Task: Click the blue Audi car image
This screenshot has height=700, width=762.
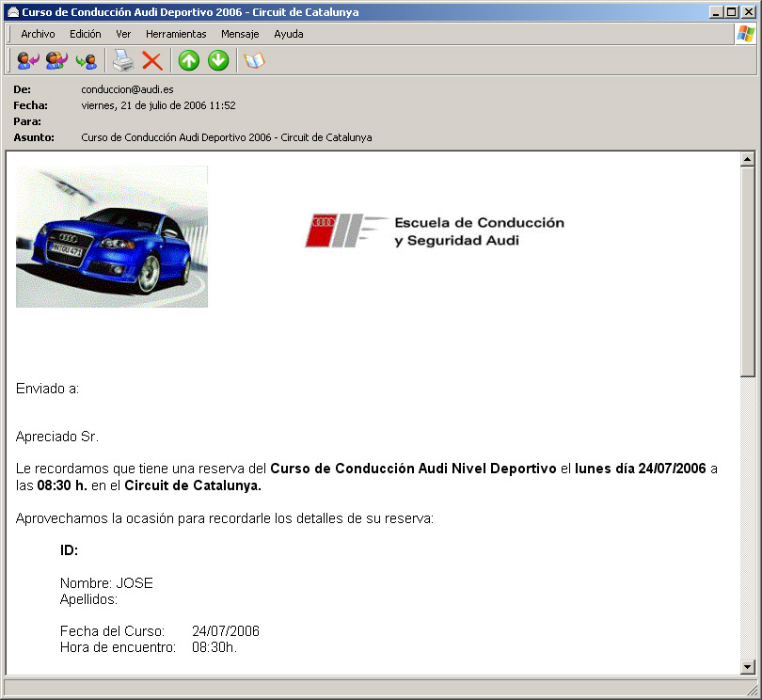Action: pyautogui.click(x=112, y=236)
